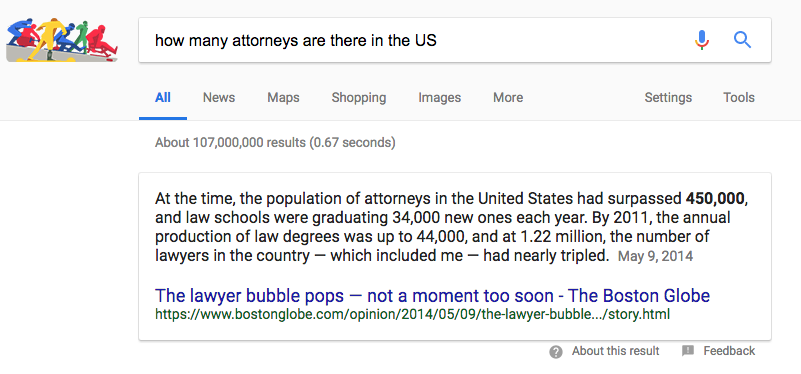Click the Feedback text link
This screenshot has width=801, height=374.
pyautogui.click(x=729, y=351)
